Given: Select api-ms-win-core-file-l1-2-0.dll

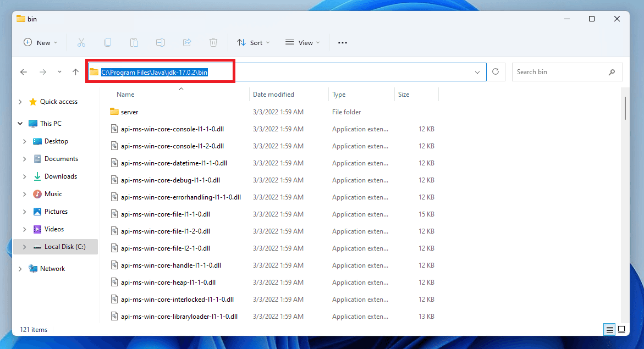Looking at the screenshot, I should click(166, 231).
